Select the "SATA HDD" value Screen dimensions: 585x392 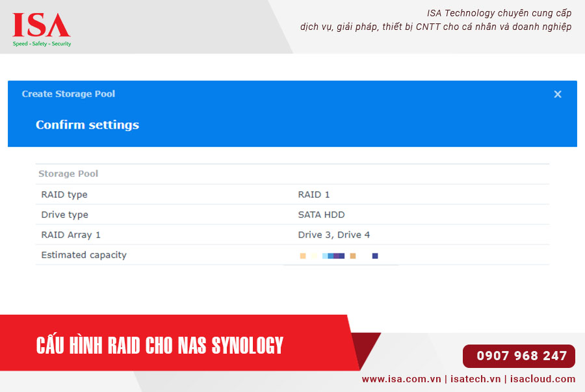tap(321, 215)
